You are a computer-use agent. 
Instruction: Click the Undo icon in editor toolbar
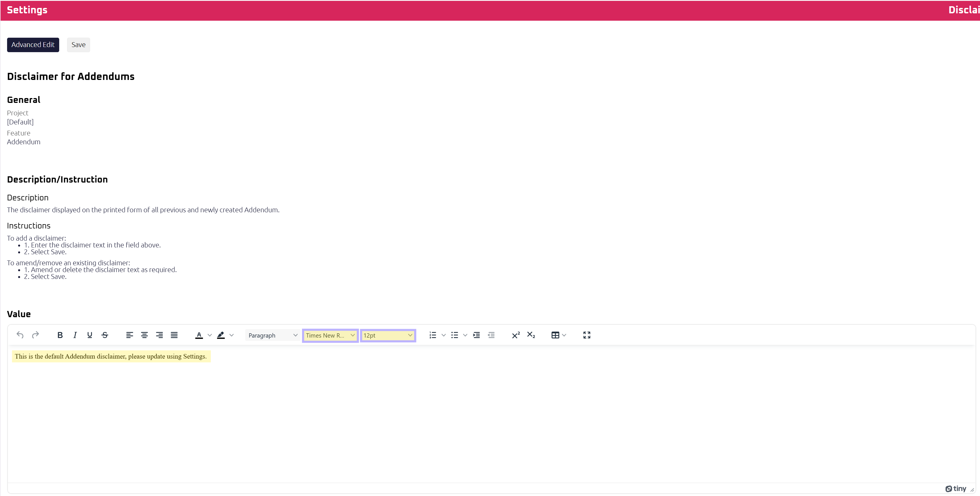click(20, 335)
